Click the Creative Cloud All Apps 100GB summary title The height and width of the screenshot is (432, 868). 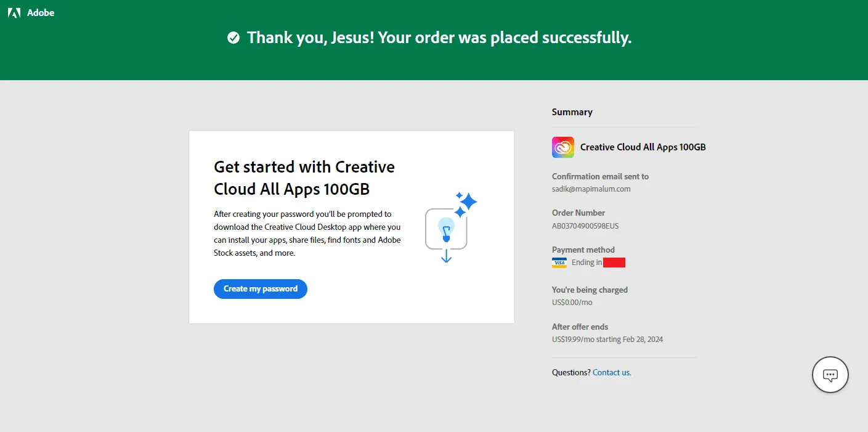pyautogui.click(x=643, y=147)
